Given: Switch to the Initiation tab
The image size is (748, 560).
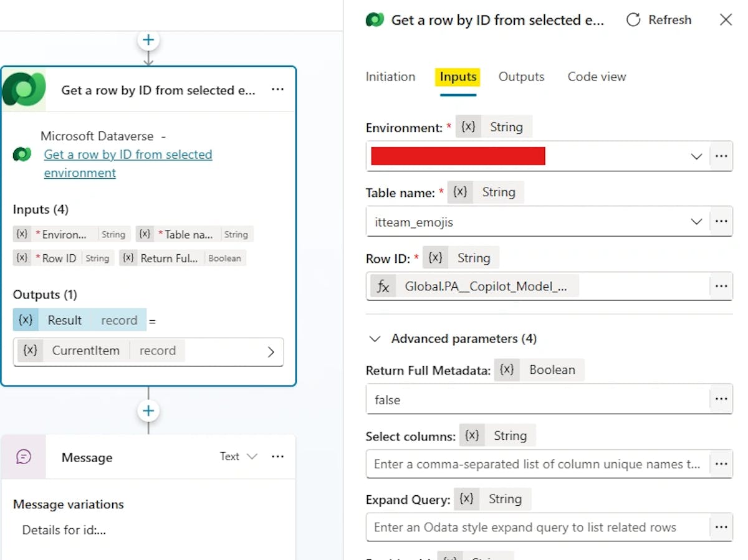Looking at the screenshot, I should click(390, 77).
